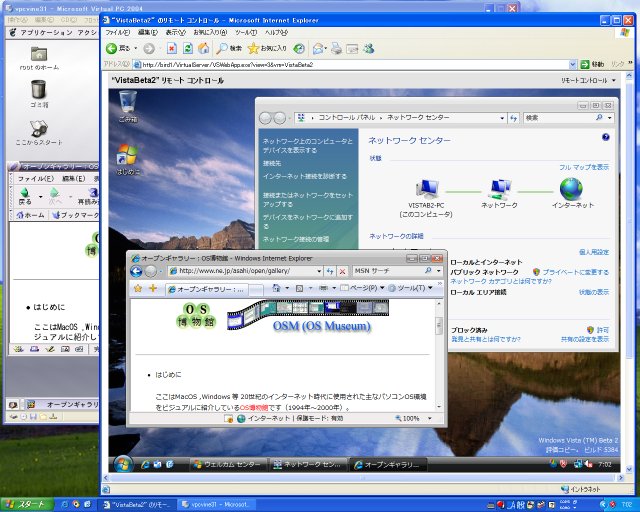
Task: Click the Messenger icon in outer IE toolbar
Action: point(369,49)
